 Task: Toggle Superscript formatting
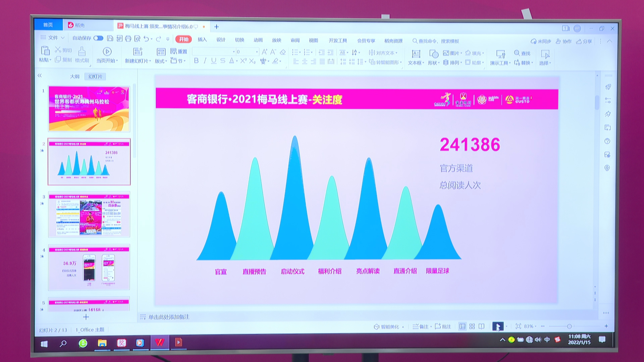click(x=243, y=61)
